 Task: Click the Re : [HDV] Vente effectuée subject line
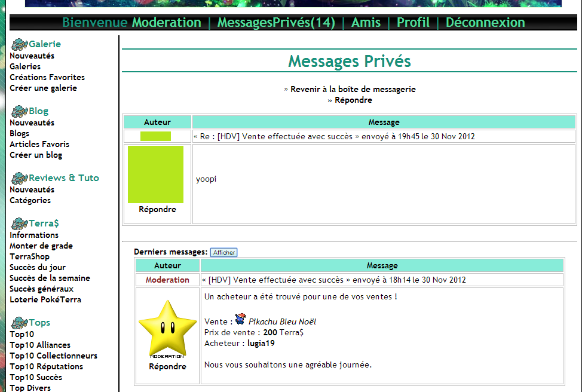pos(333,137)
